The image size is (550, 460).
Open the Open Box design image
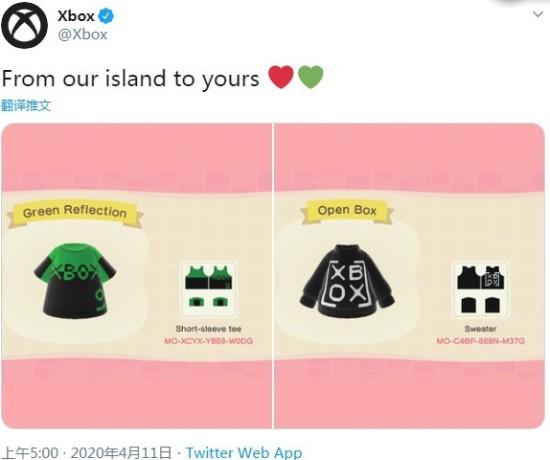point(410,276)
